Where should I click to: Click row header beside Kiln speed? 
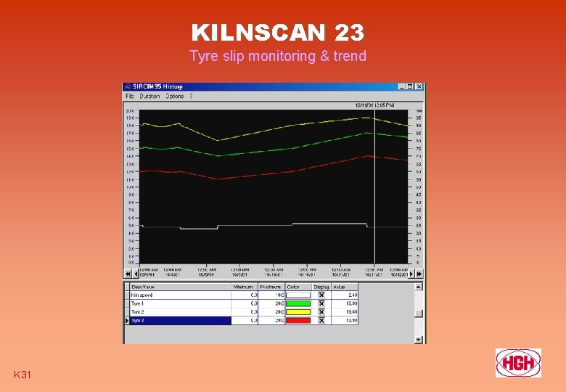[x=127, y=295]
